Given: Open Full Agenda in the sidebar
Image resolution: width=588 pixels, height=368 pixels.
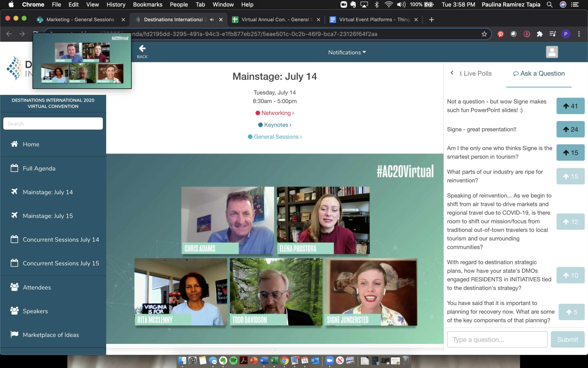Looking at the screenshot, I should (x=39, y=168).
